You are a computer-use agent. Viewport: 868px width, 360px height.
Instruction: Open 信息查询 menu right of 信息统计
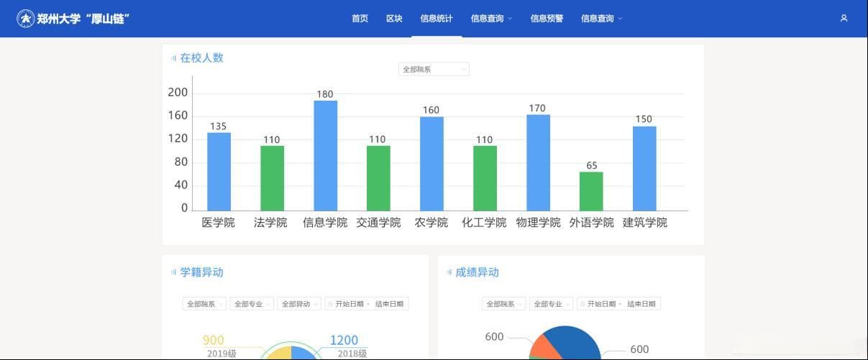[491, 19]
